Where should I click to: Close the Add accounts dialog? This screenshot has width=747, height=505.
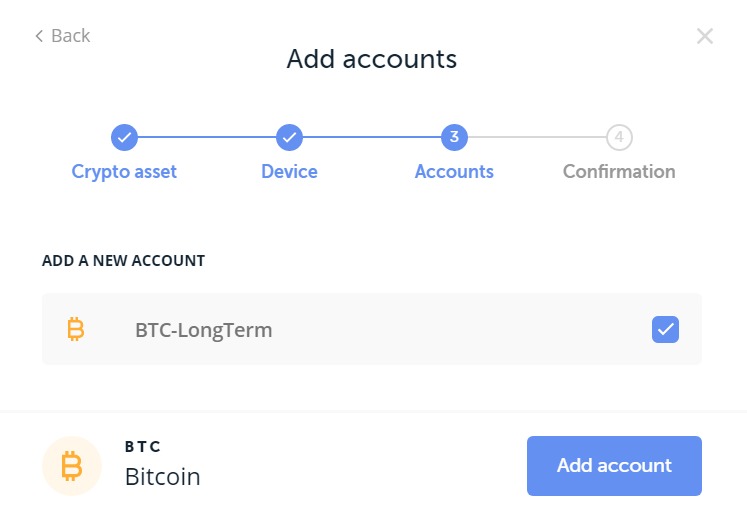coord(705,36)
